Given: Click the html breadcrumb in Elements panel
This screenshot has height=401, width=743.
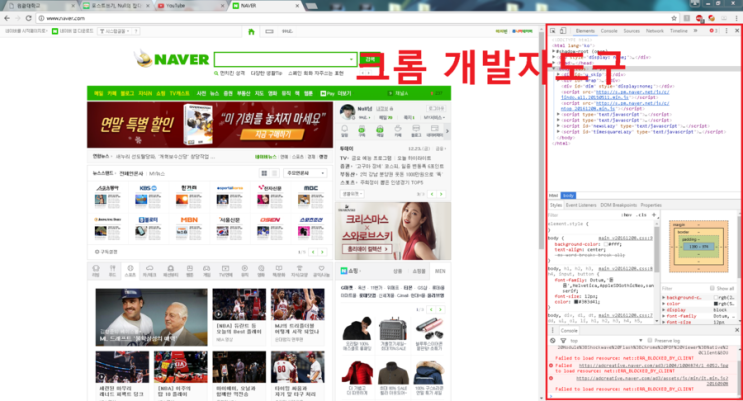Looking at the screenshot, I should coord(553,195).
